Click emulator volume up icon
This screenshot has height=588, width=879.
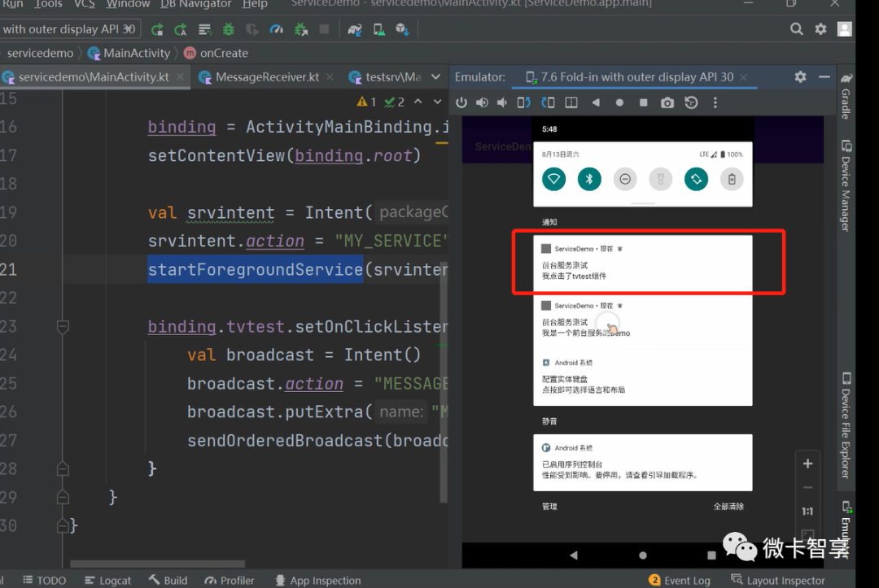(482, 102)
